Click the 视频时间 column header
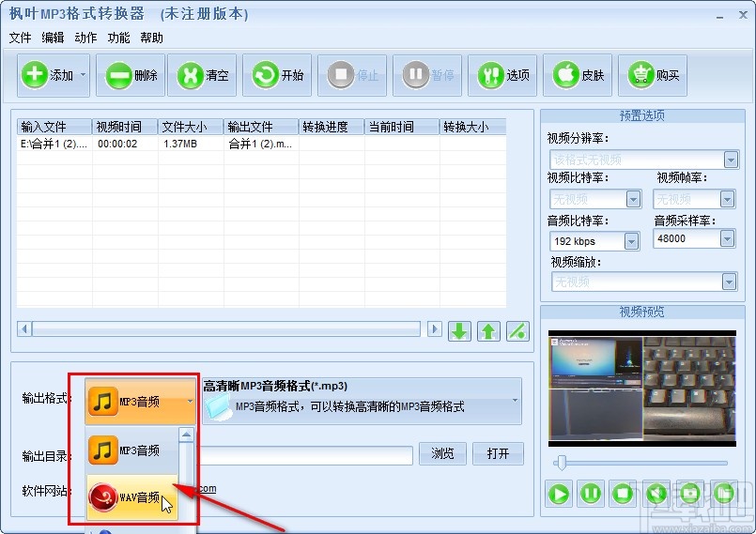Viewport: 756px width, 534px height. tap(125, 127)
